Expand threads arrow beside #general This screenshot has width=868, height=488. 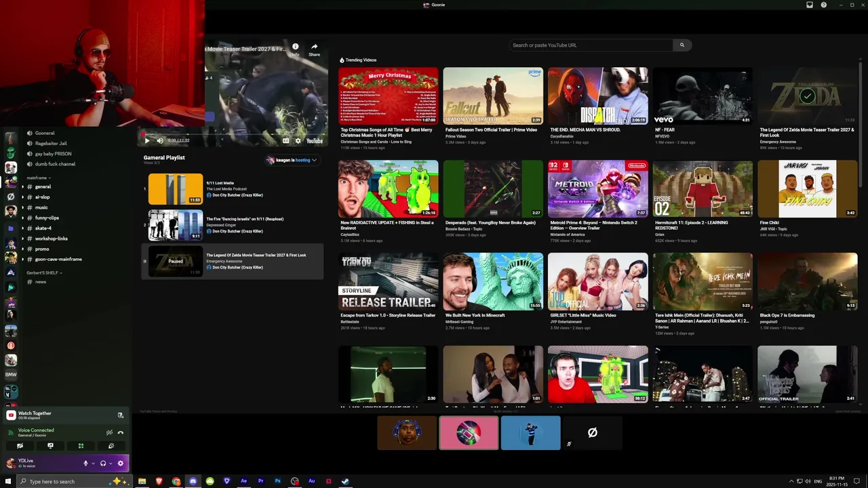(22, 186)
